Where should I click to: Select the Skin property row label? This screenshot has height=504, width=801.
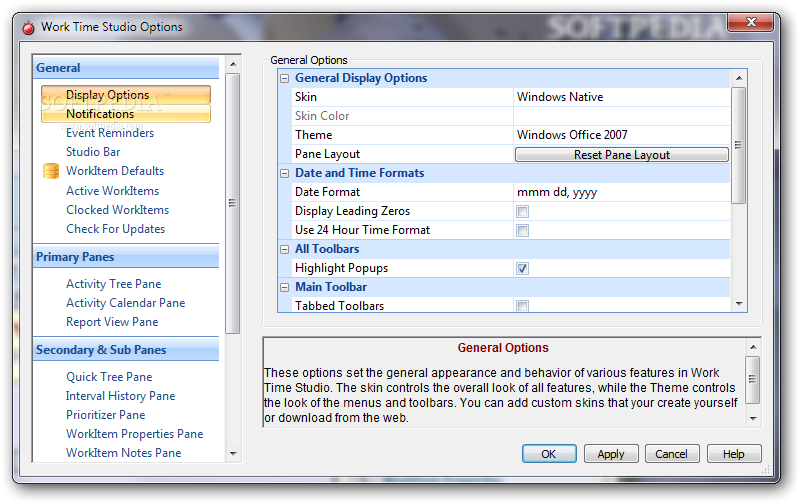coord(305,97)
